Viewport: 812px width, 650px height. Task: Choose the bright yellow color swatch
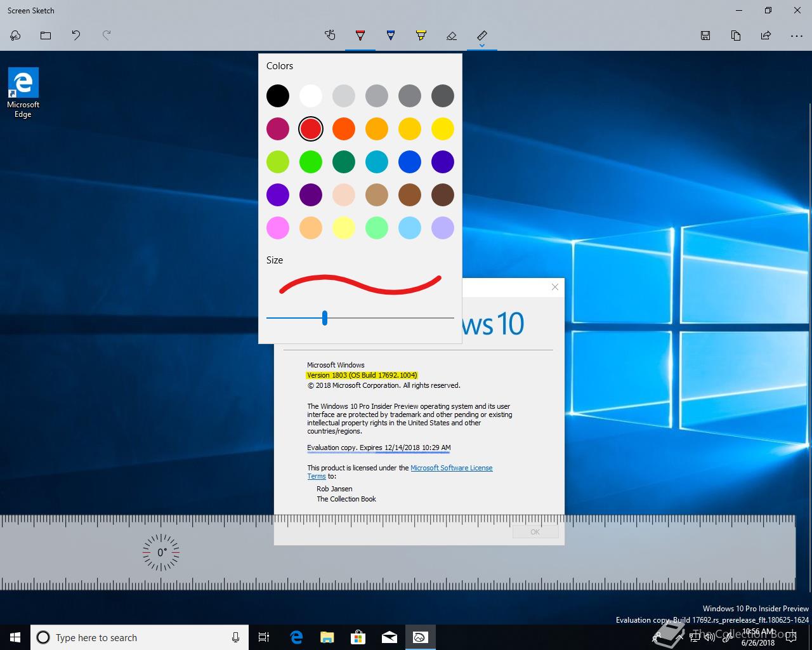pos(443,129)
